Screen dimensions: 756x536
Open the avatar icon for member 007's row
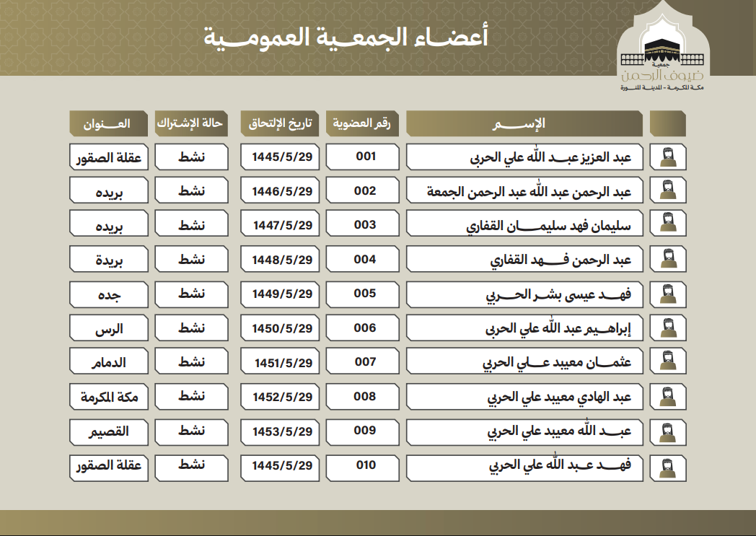coord(667,362)
